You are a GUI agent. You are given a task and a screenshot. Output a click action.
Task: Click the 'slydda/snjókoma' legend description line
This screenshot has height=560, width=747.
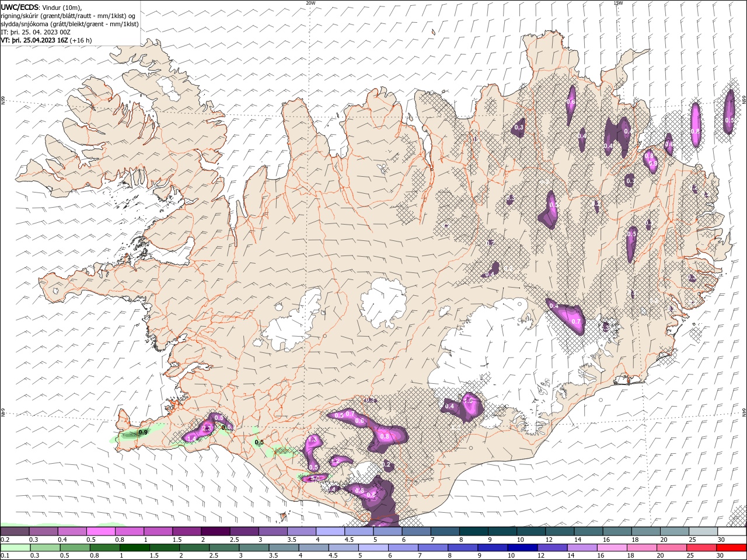point(69,24)
